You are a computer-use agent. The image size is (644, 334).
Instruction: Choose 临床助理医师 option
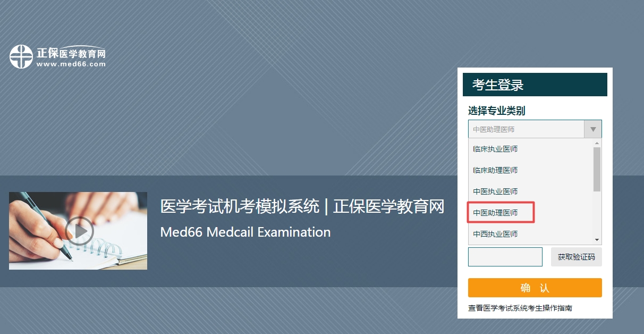[495, 170]
